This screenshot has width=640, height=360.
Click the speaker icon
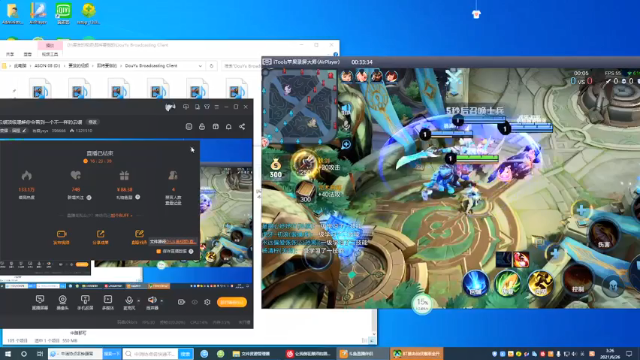click(152, 300)
